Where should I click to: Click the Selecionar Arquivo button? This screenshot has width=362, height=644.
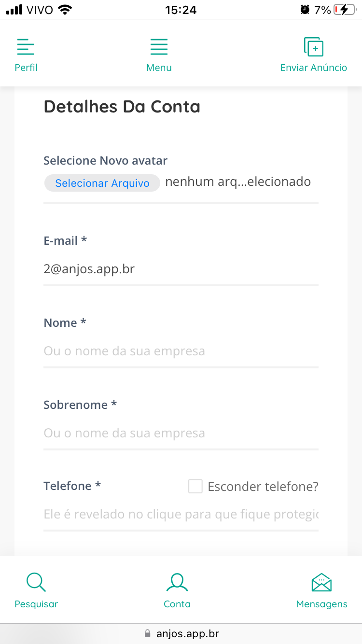point(102,183)
